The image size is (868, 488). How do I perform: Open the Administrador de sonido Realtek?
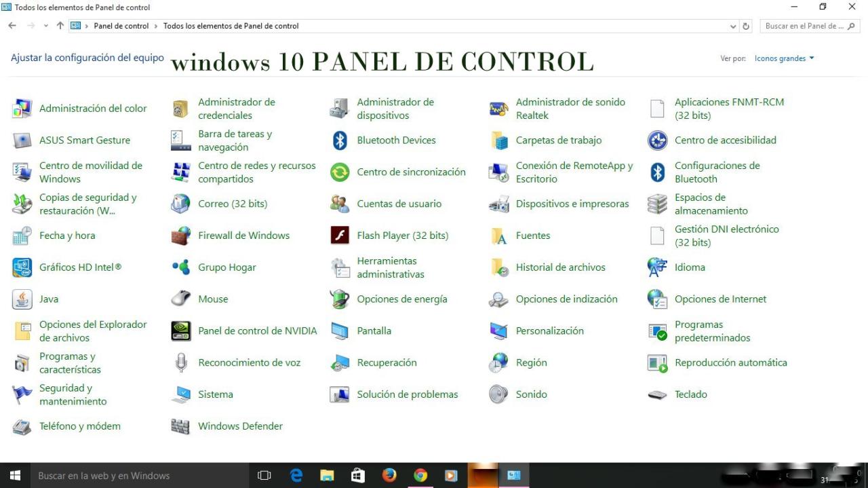570,108
